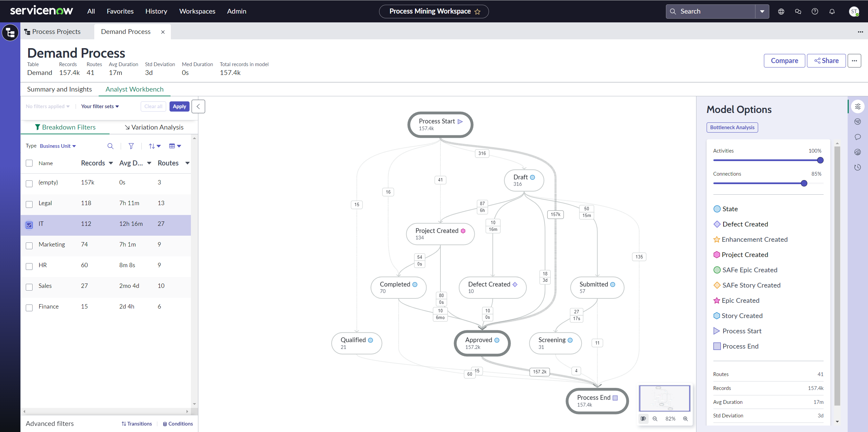Click the breakdown search magnifier icon
The image size is (868, 432).
[x=110, y=146]
